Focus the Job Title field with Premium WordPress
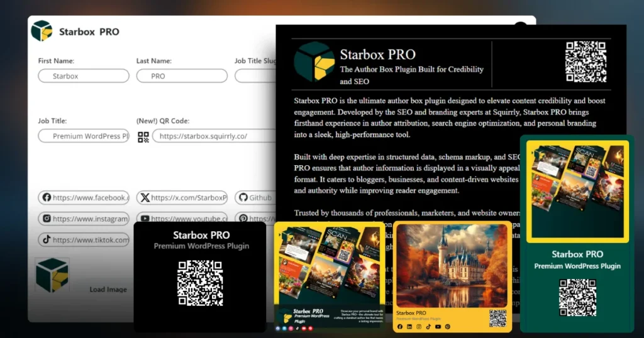 84,136
